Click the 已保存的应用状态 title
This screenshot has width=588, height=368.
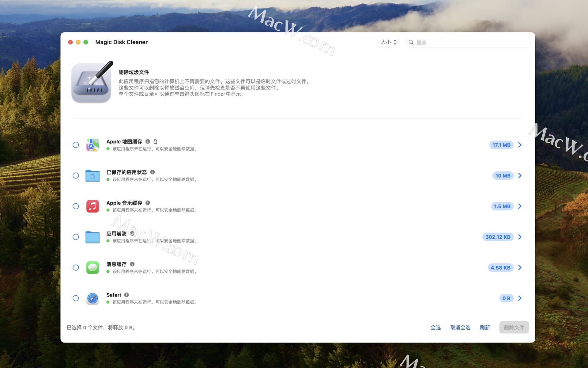126,172
